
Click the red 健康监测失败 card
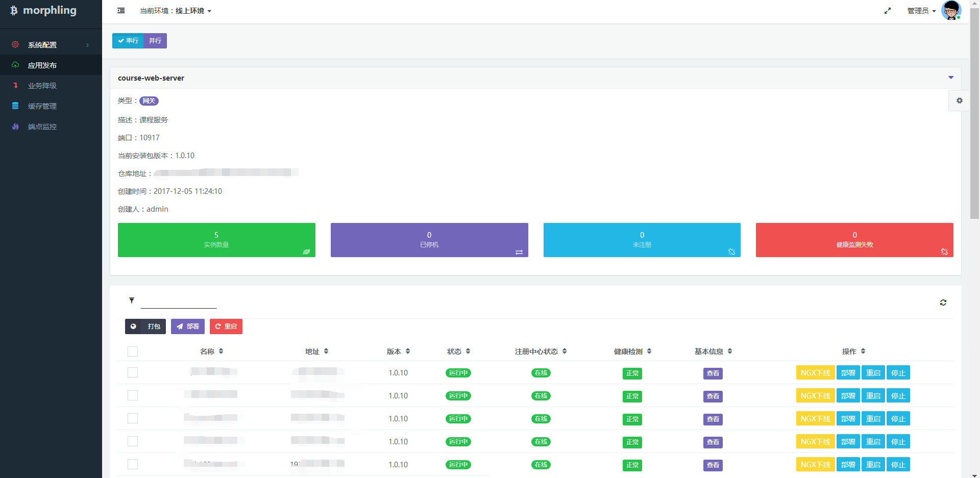pos(854,240)
